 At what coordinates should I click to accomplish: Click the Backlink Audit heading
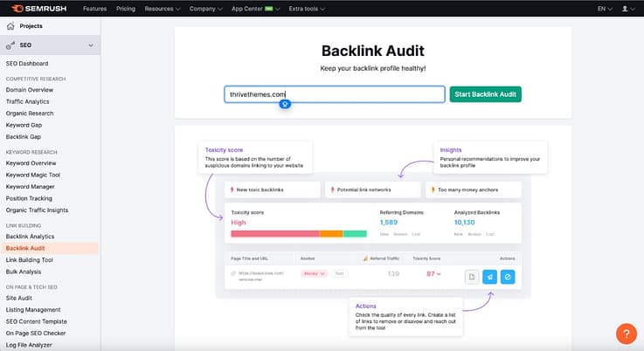tap(373, 51)
